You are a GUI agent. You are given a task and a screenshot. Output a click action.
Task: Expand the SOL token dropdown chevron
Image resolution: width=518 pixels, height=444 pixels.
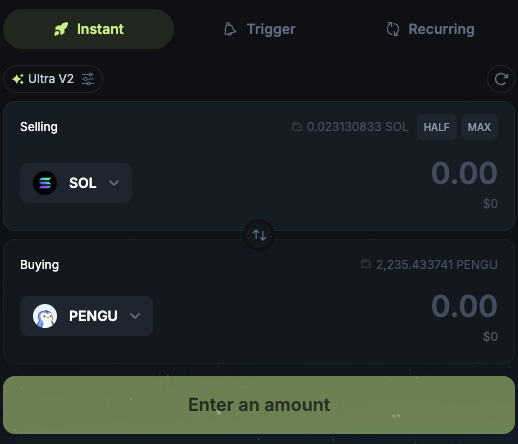pyautogui.click(x=114, y=183)
